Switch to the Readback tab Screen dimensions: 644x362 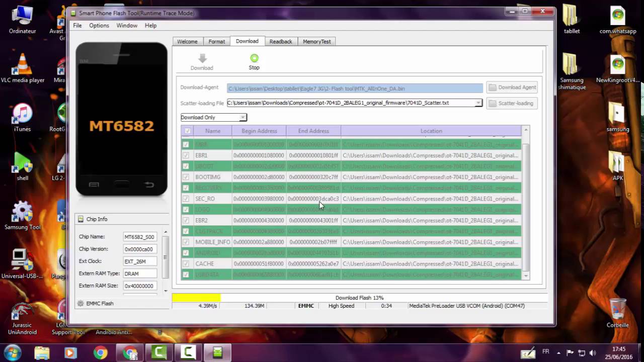(x=281, y=41)
